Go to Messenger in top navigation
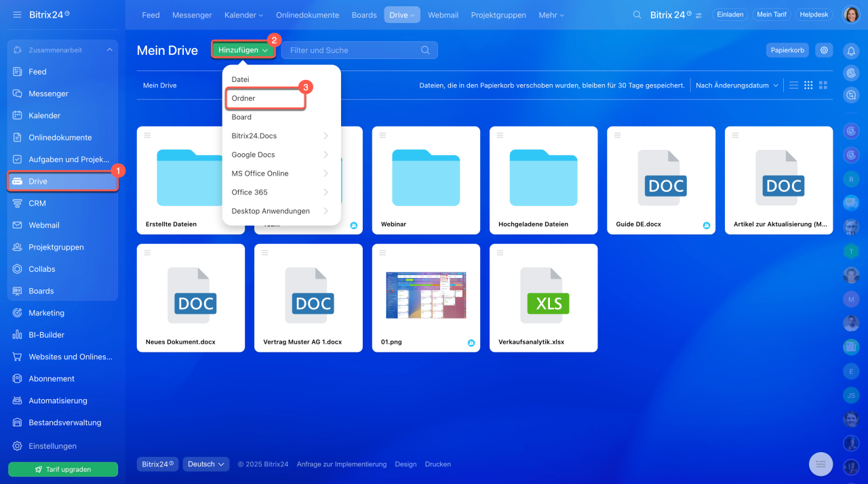Image resolution: width=868 pixels, height=484 pixels. [x=192, y=15]
